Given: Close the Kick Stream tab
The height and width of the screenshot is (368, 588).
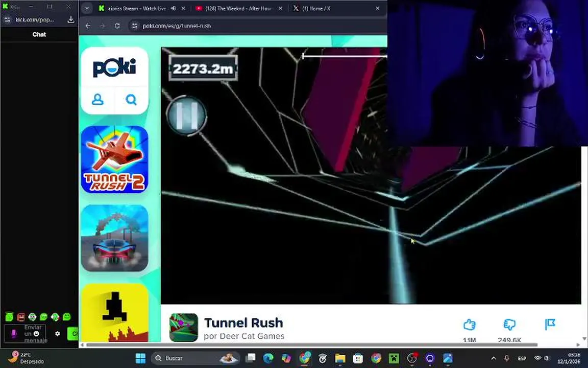Looking at the screenshot, I should click(183, 8).
